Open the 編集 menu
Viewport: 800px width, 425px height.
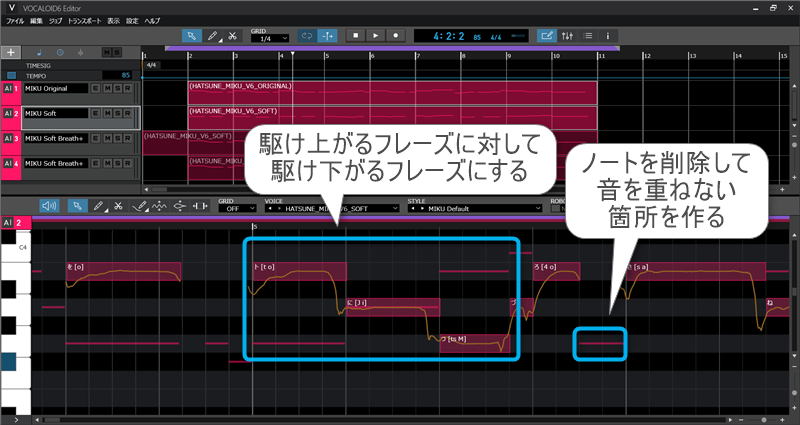(36, 21)
